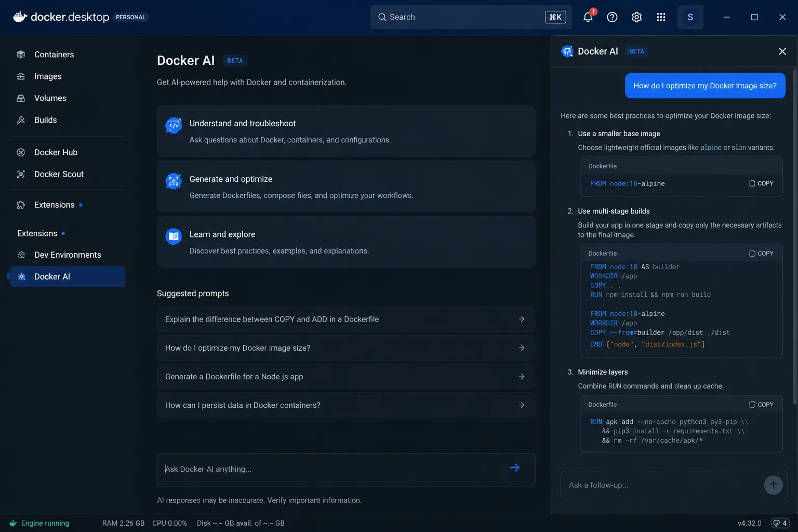Focus the Search field

(x=471, y=17)
